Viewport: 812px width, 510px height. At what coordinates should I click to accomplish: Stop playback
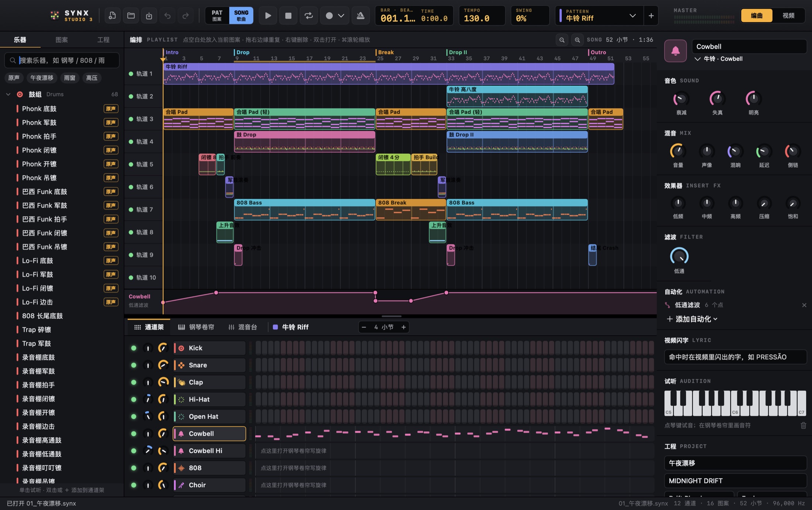point(288,16)
